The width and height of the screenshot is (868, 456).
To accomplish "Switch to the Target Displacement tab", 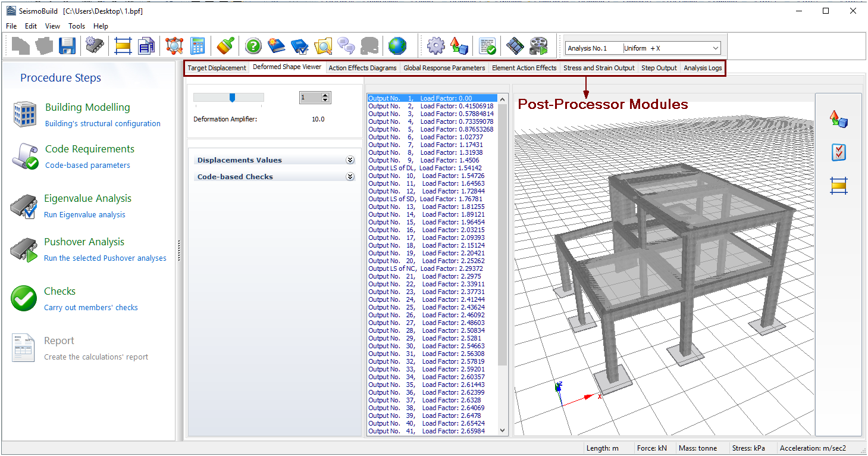I will coord(217,68).
